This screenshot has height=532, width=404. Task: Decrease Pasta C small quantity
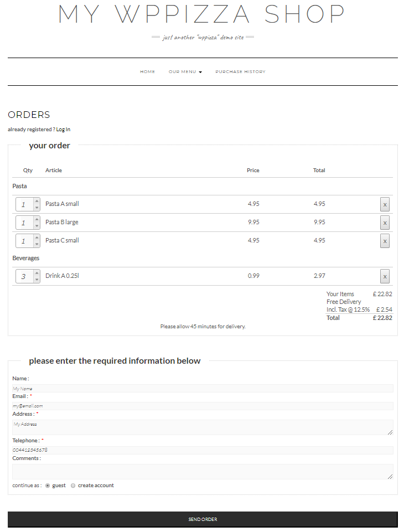point(37,244)
